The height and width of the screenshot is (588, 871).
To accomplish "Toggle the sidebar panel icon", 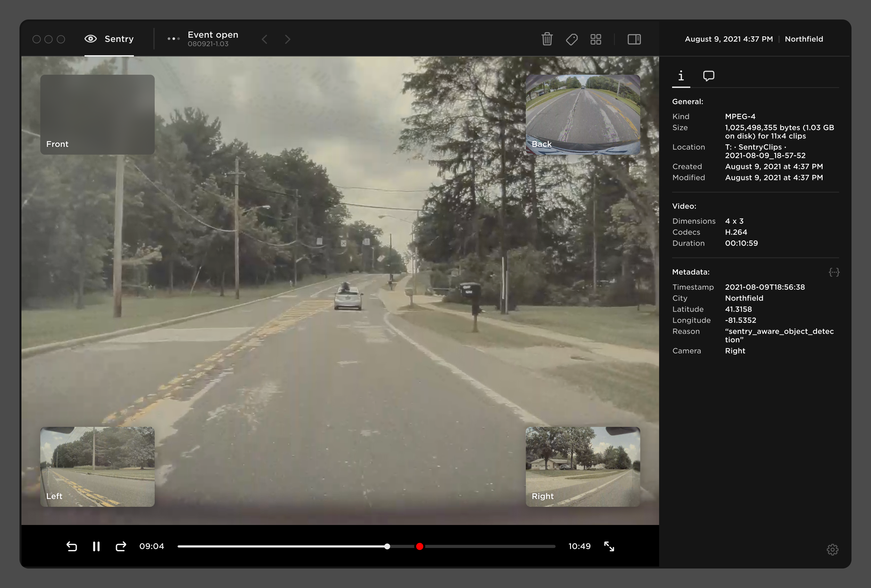I will coord(634,39).
